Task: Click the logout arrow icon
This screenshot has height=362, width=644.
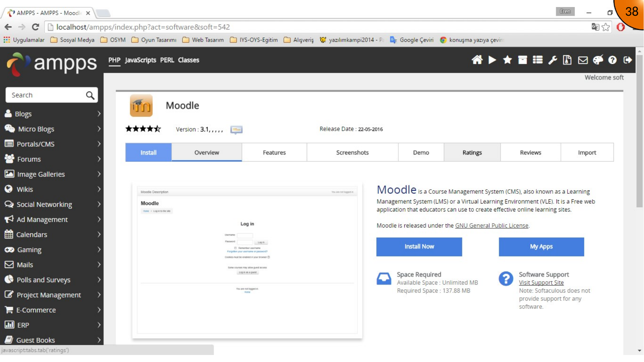Action: coord(628,60)
